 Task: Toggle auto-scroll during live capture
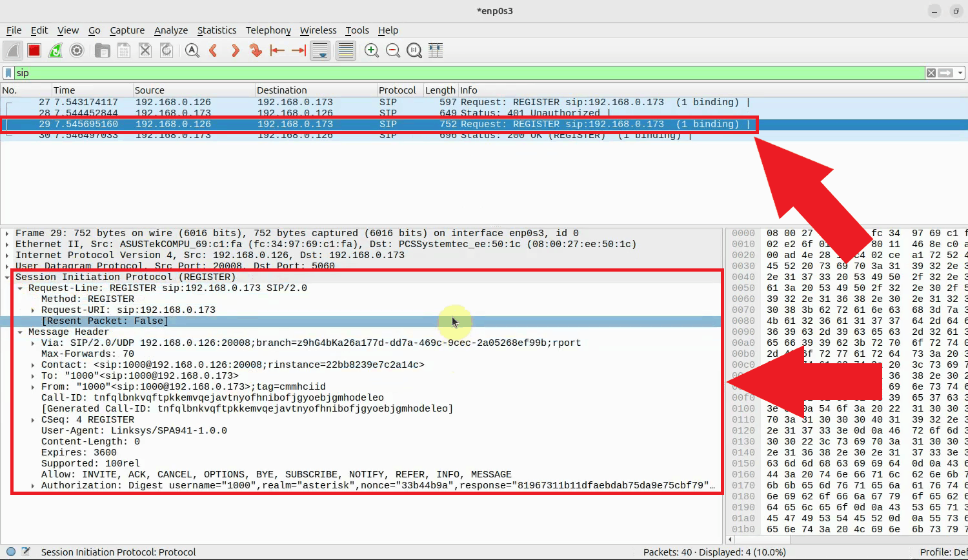click(320, 50)
